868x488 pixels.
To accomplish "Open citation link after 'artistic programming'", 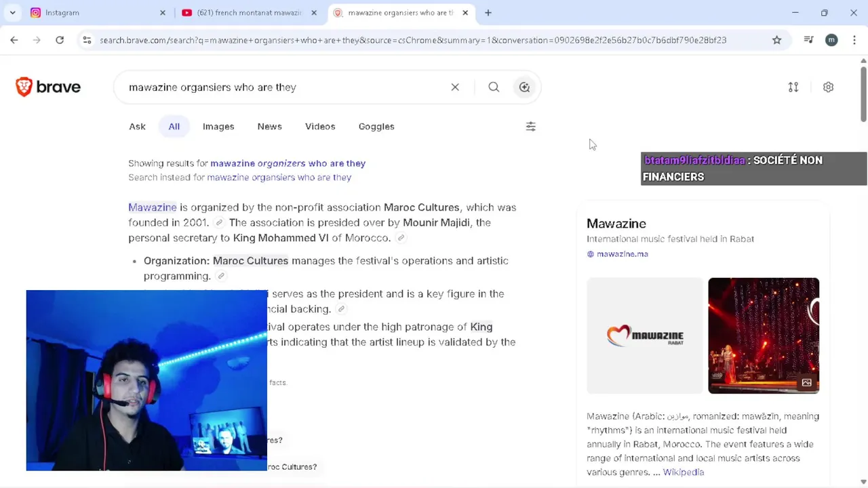I will [x=221, y=276].
